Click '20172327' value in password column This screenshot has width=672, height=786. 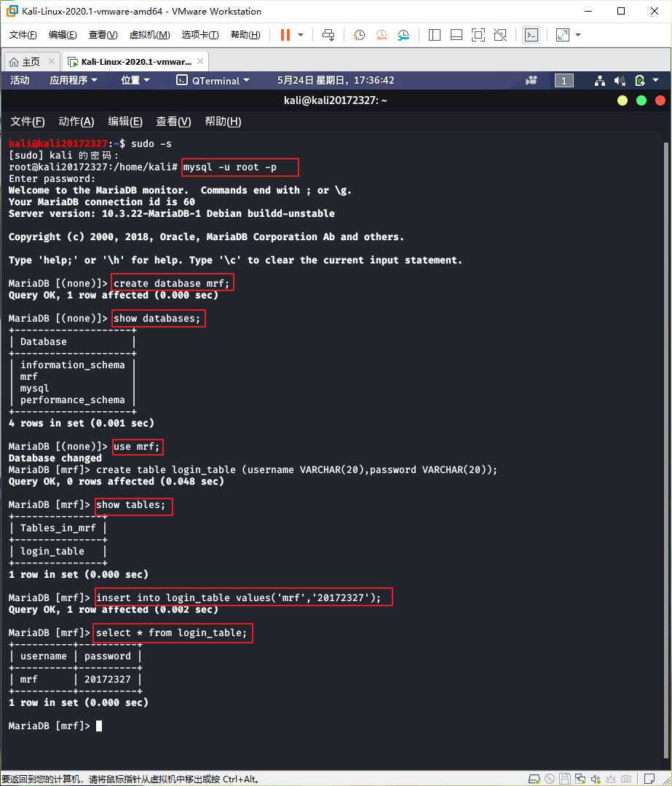107,680
